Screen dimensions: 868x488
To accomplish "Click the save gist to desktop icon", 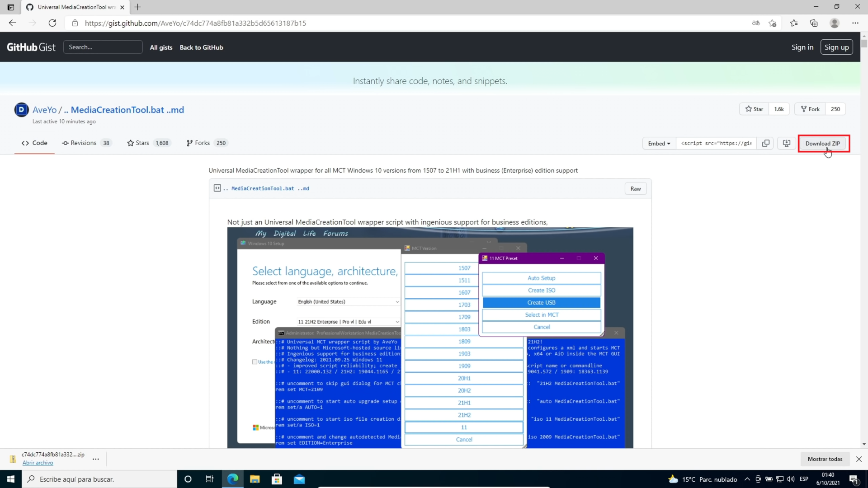I will tap(787, 143).
